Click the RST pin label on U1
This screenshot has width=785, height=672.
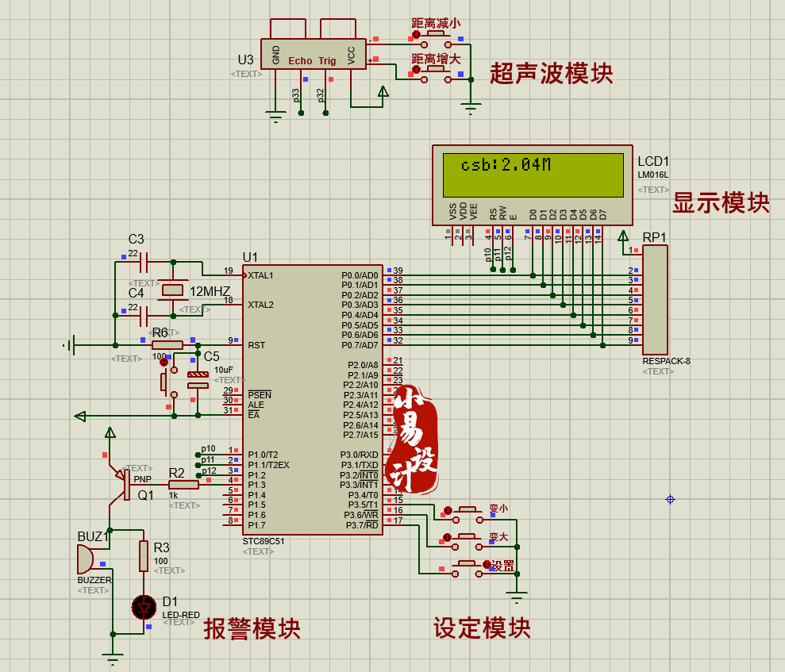pos(256,345)
